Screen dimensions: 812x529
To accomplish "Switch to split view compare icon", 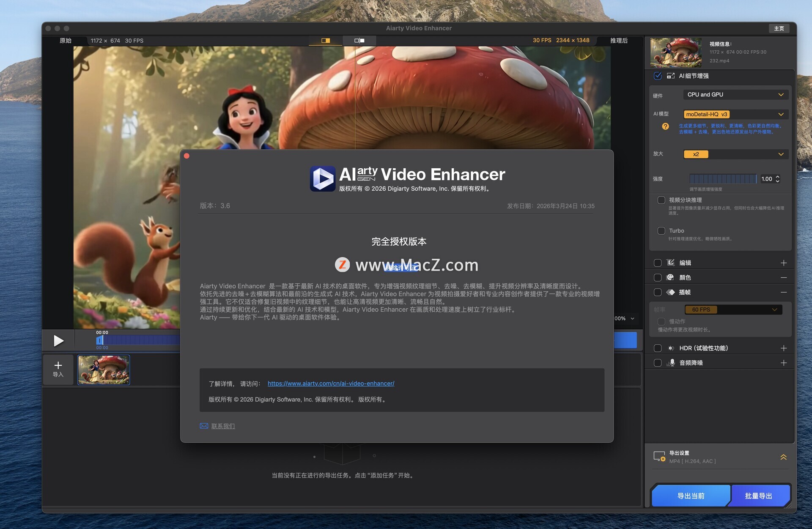I will [359, 41].
